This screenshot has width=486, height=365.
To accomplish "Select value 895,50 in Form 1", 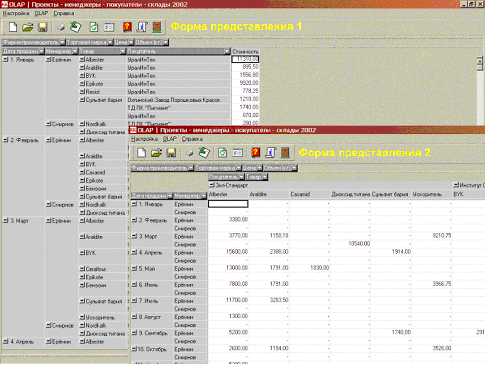I will (250, 67).
